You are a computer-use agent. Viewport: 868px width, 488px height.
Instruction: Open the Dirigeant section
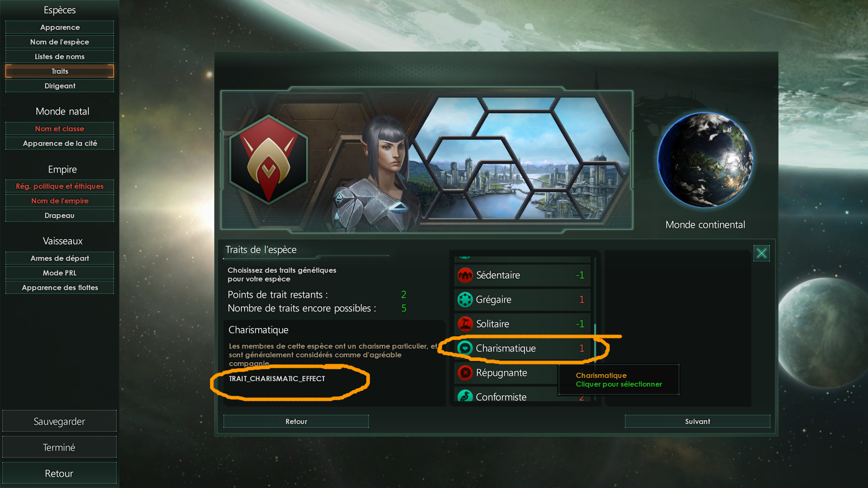point(60,86)
